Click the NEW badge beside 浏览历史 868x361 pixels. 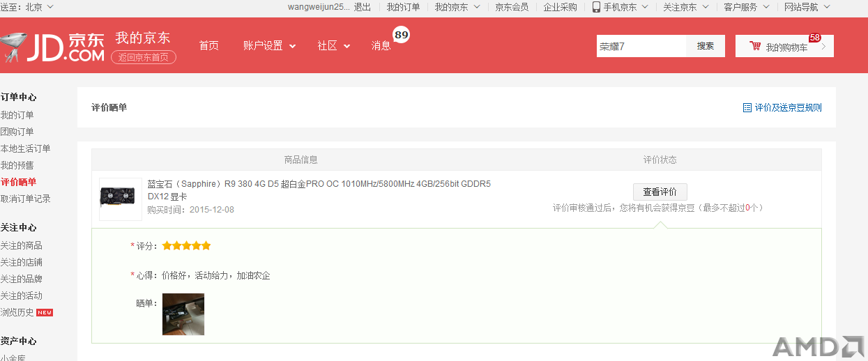(x=45, y=312)
